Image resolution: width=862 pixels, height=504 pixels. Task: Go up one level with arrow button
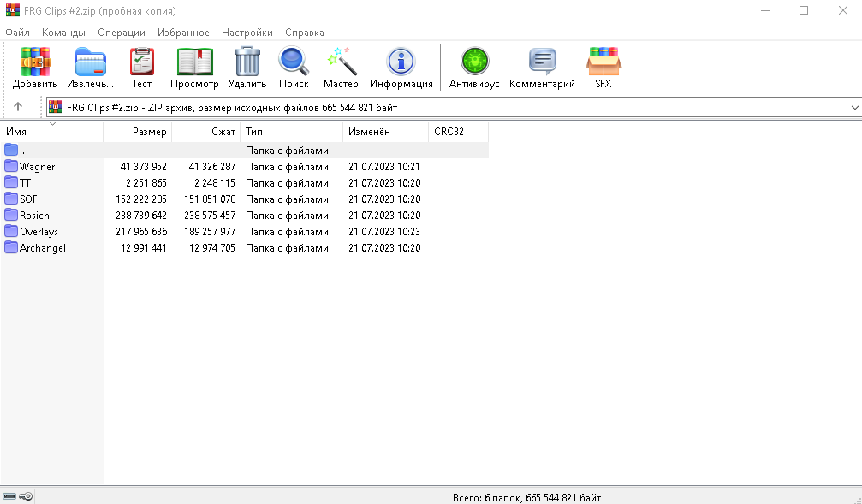(x=18, y=107)
